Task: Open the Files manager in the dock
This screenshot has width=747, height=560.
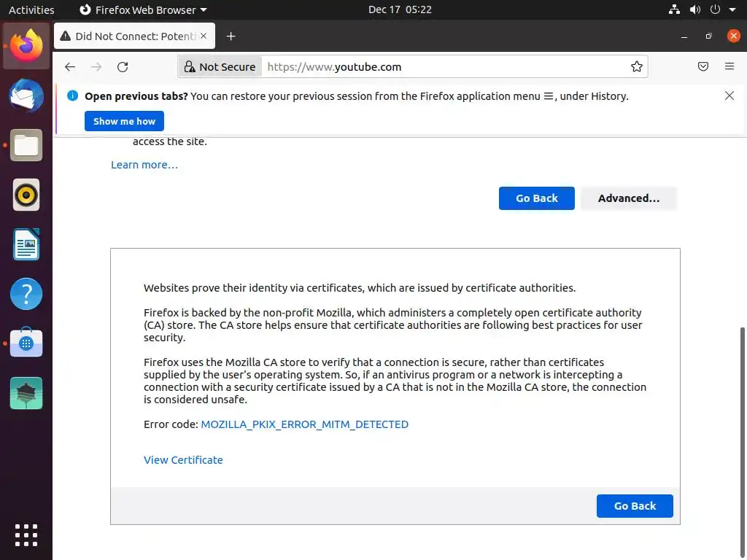Action: pyautogui.click(x=26, y=145)
